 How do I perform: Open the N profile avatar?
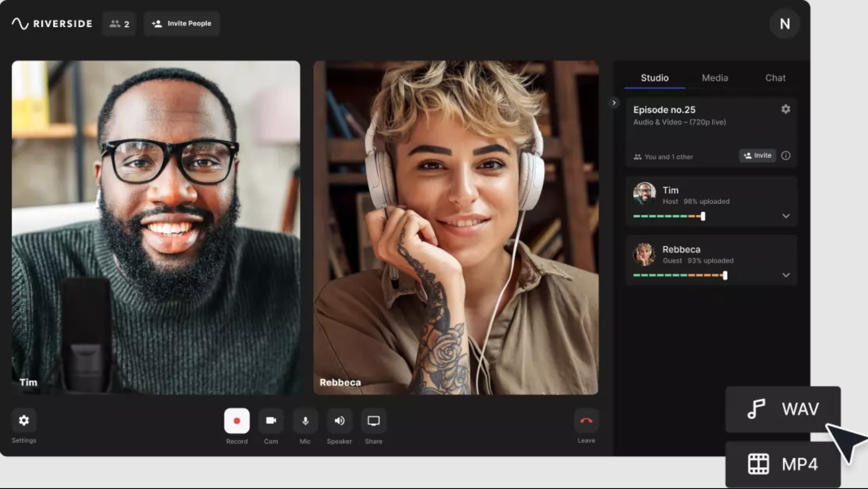[785, 24]
